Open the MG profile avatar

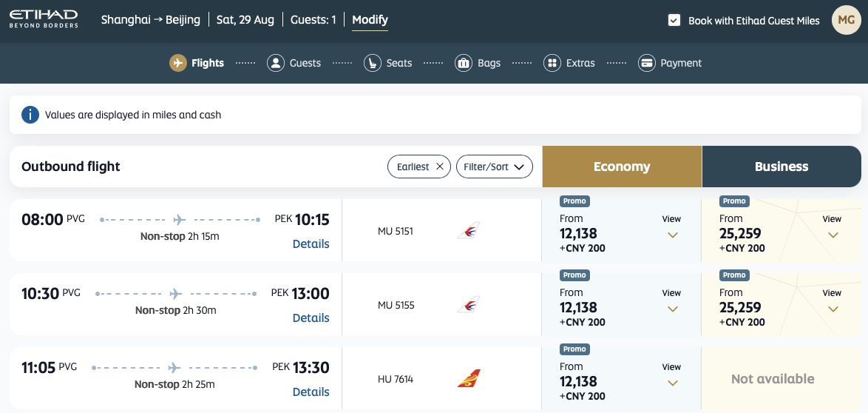pyautogui.click(x=846, y=20)
